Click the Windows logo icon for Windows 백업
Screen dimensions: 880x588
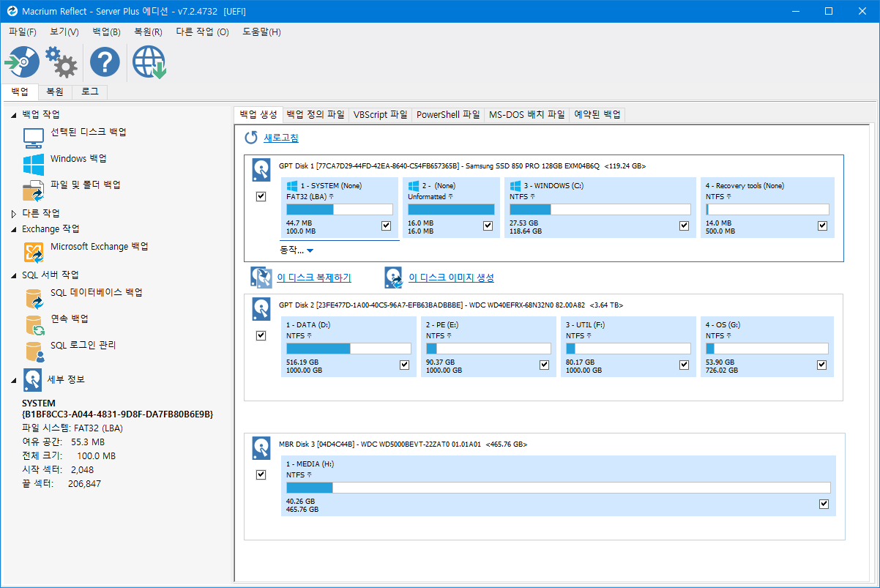34,164
